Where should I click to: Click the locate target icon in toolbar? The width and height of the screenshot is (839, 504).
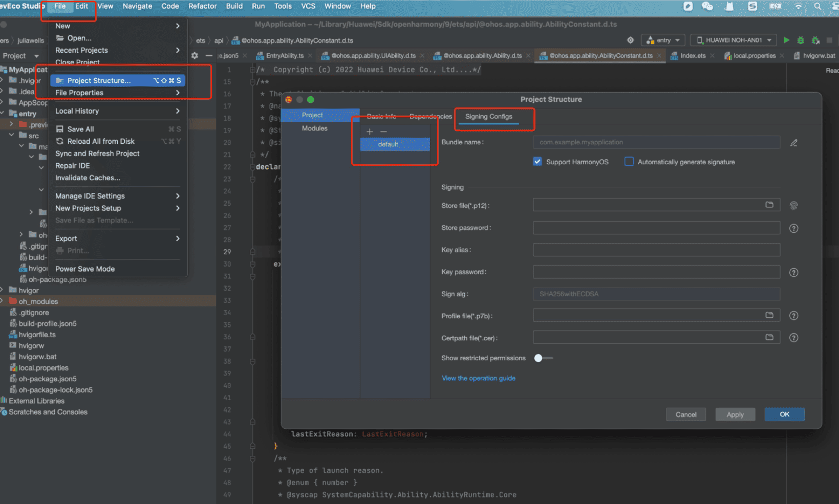point(630,40)
